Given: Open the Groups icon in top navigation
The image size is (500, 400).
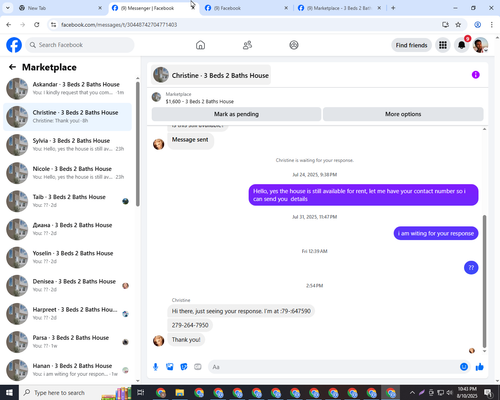Looking at the screenshot, I should pos(294,45).
